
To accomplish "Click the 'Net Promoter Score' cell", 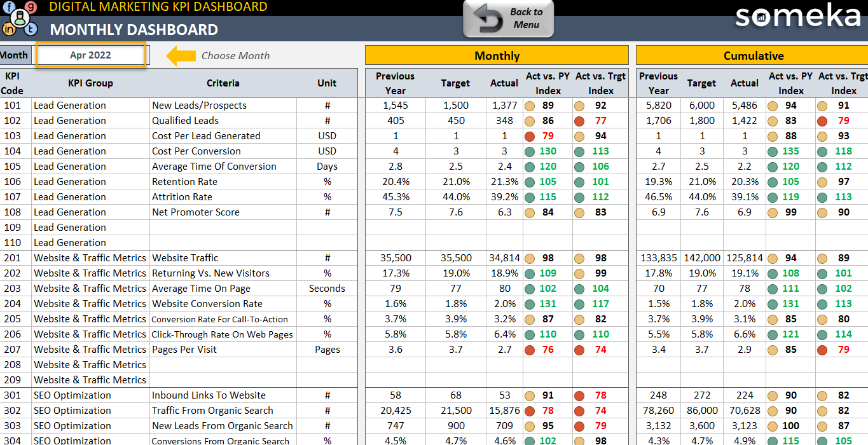I will tap(223, 212).
